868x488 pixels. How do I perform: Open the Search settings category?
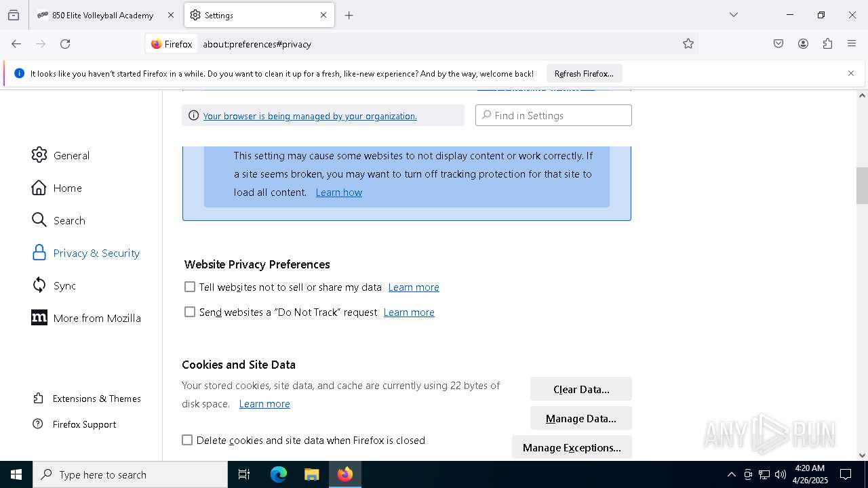pos(58,220)
